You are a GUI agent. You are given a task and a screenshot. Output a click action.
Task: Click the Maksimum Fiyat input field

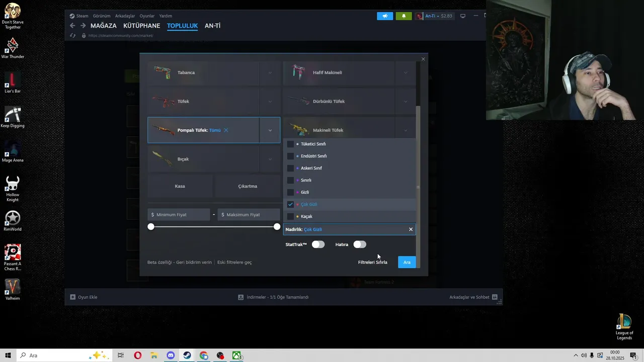[249, 215]
